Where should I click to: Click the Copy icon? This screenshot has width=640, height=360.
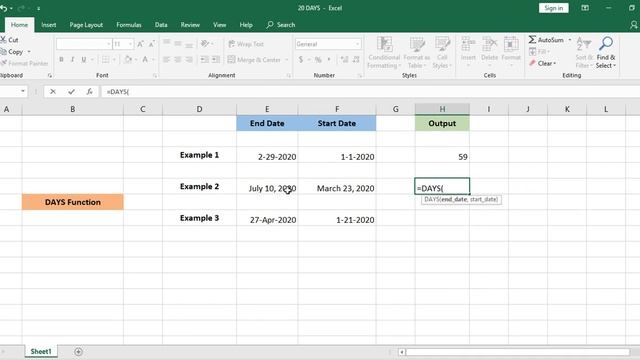pyautogui.click(x=4, y=52)
